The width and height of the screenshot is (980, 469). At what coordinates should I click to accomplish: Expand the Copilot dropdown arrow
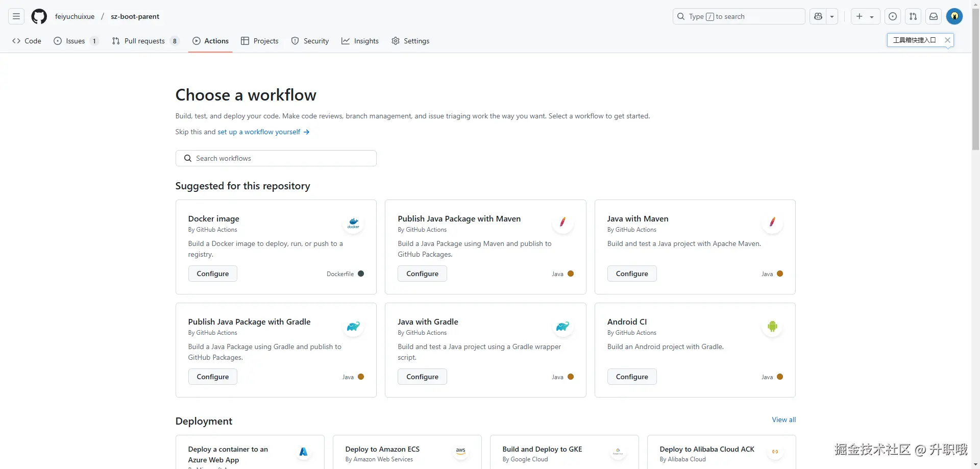832,16
